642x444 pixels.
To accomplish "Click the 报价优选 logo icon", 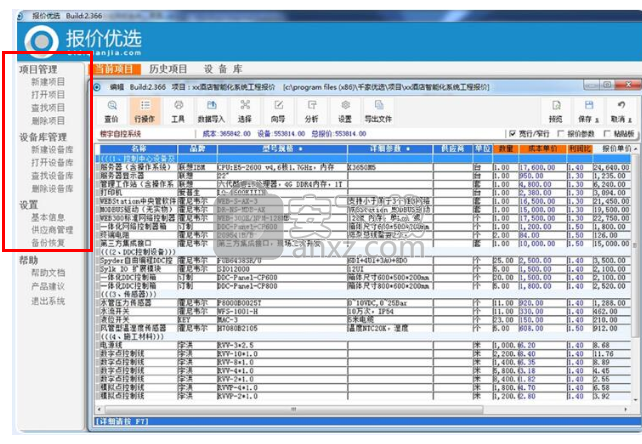I will coord(41,42).
